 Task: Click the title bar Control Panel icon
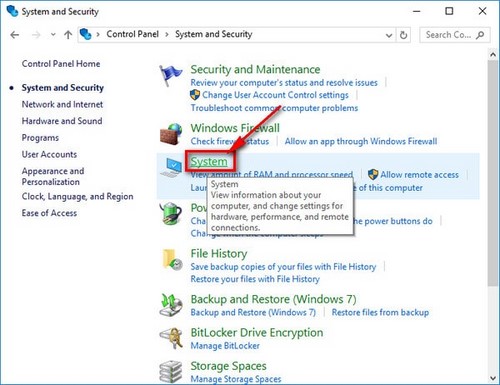[12, 11]
